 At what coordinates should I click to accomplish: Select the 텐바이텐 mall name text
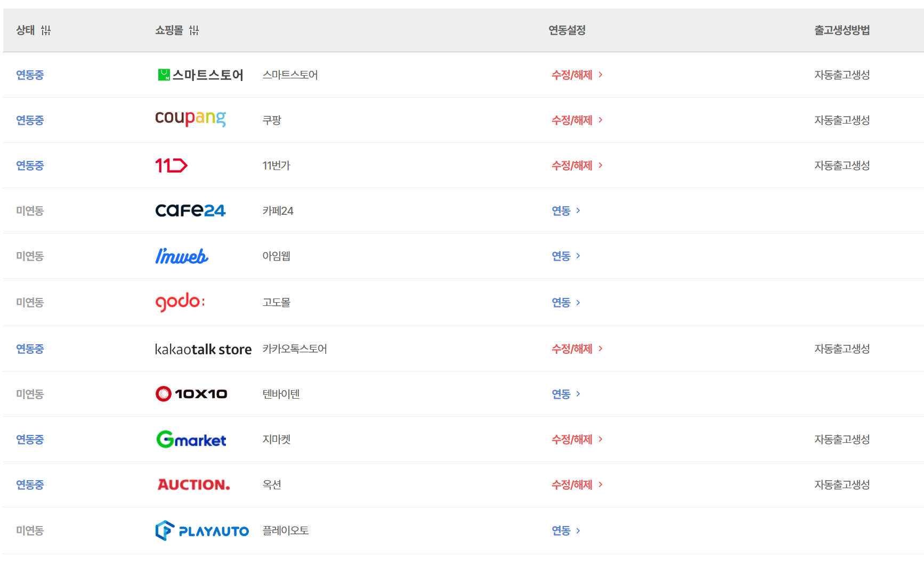pyautogui.click(x=281, y=394)
